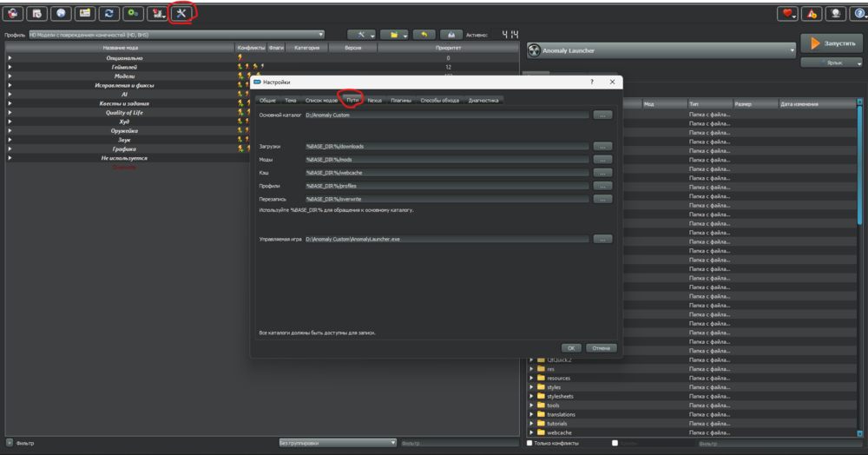
Task: Enable the 'Только конфликты' checkbox
Action: tap(530, 443)
